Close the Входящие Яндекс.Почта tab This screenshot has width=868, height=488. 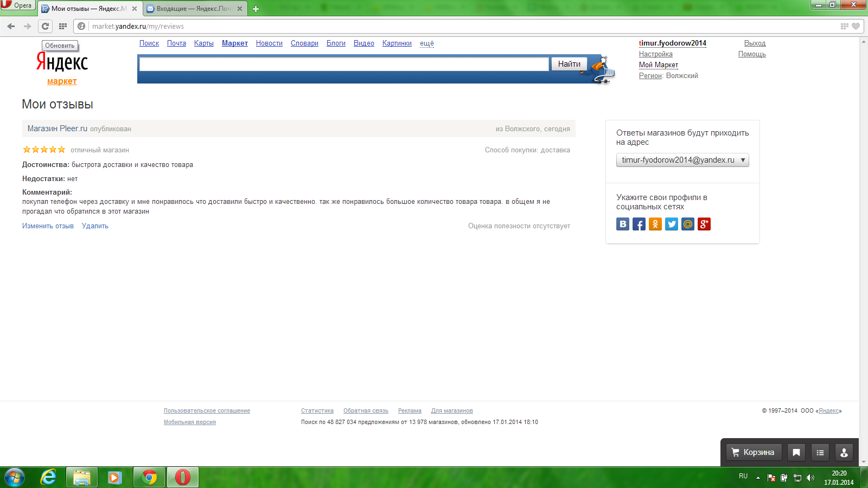pyautogui.click(x=240, y=9)
